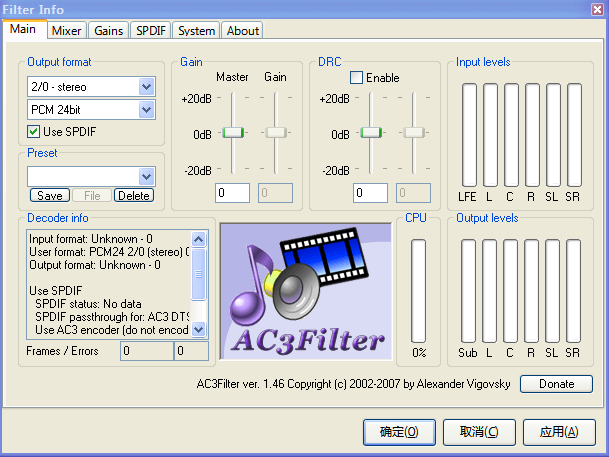Apply changes with 应用(A) button
This screenshot has height=457, width=609.
559,432
